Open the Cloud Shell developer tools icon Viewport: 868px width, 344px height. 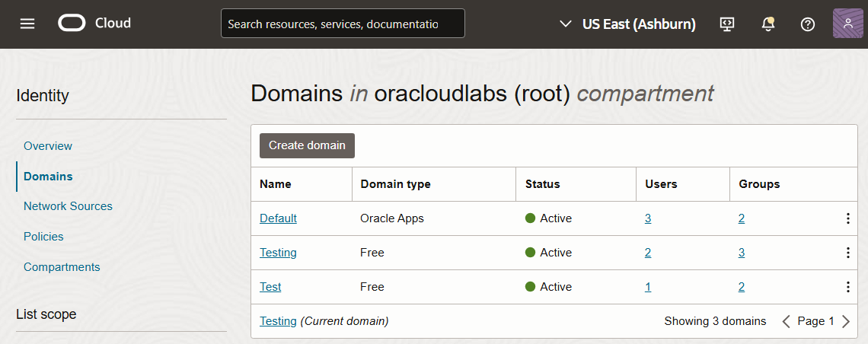(x=727, y=24)
